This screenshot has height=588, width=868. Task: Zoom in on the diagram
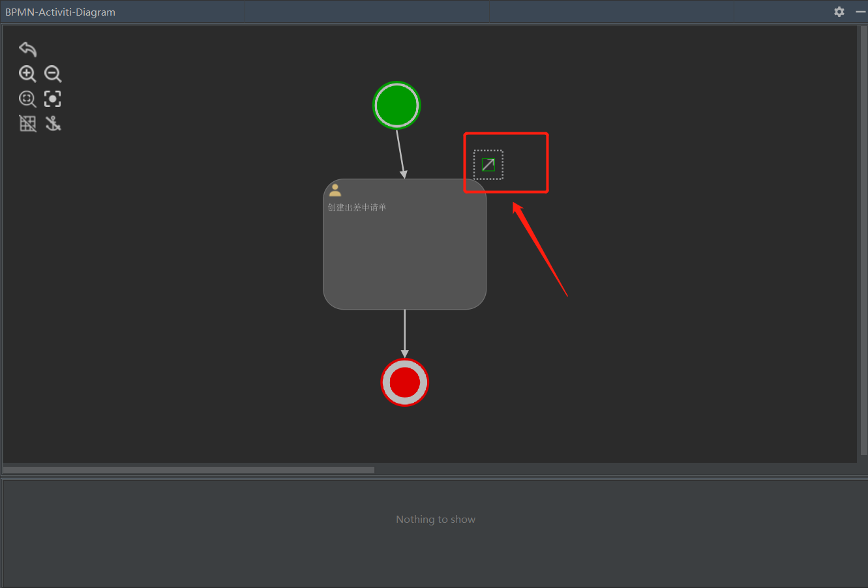point(27,74)
